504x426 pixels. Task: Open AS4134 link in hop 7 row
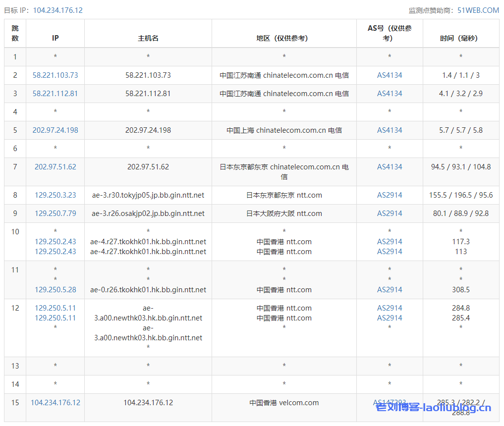390,167
